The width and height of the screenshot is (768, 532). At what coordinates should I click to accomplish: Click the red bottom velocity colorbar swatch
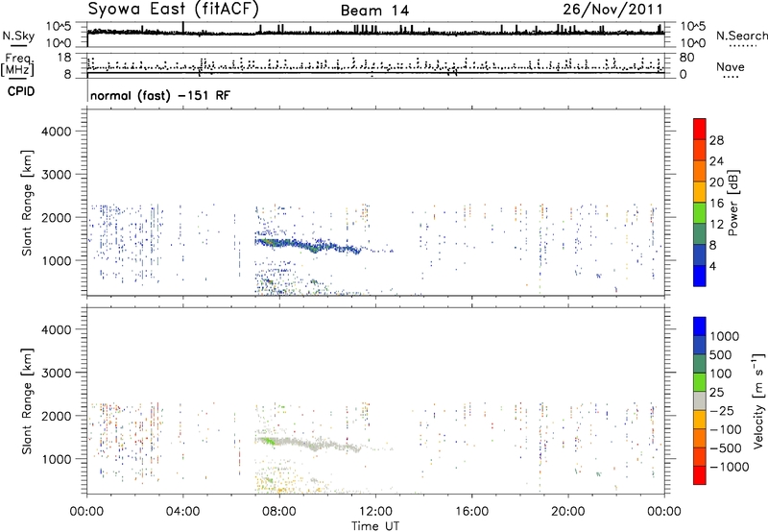coord(700,475)
